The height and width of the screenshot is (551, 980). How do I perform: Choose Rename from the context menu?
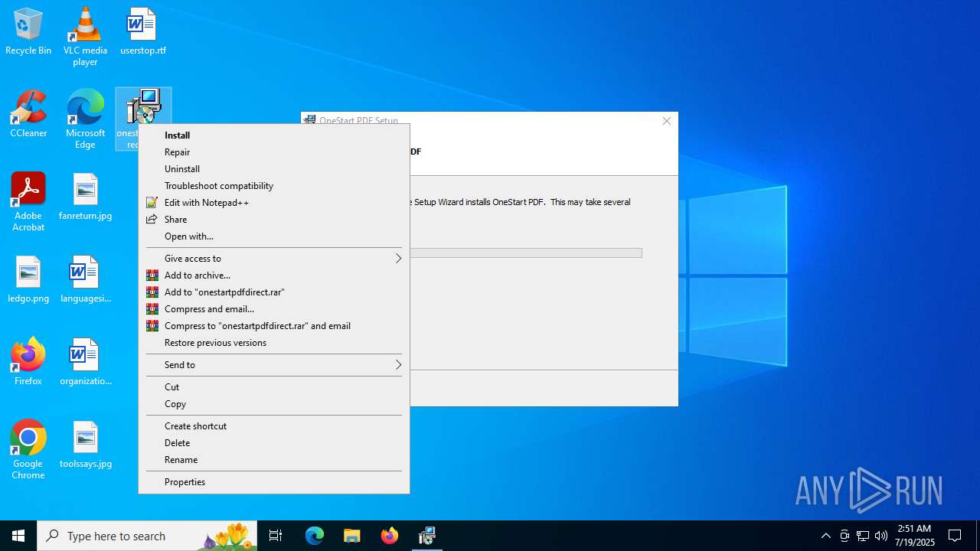(x=274, y=460)
